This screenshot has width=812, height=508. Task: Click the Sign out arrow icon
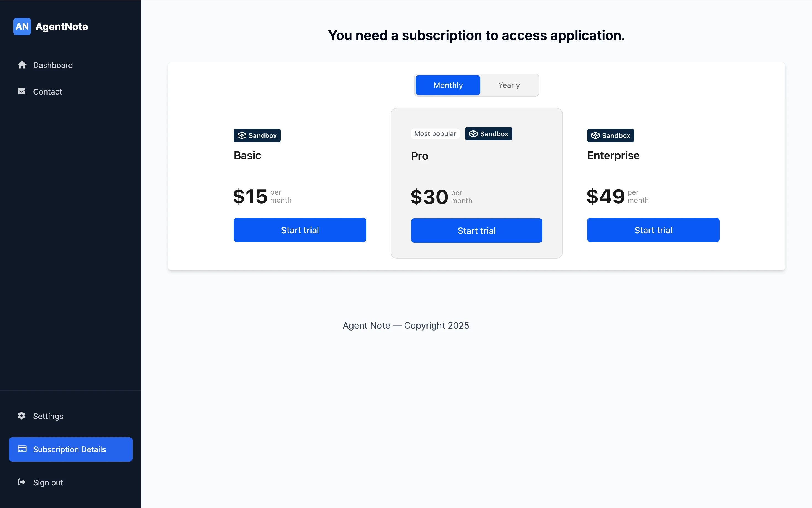click(22, 482)
